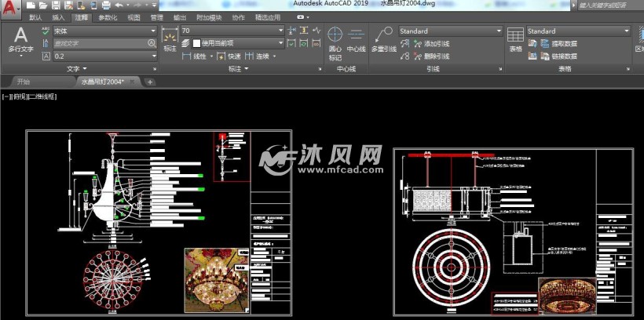
Task: Open the 宋体 text style dropdown
Action: pos(104,31)
